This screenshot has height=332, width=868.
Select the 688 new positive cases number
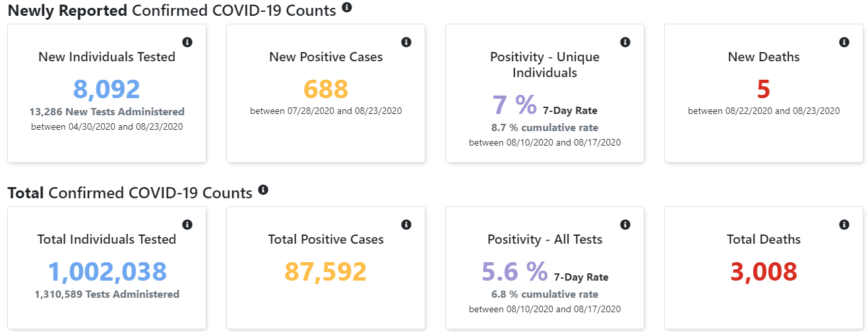click(x=326, y=89)
